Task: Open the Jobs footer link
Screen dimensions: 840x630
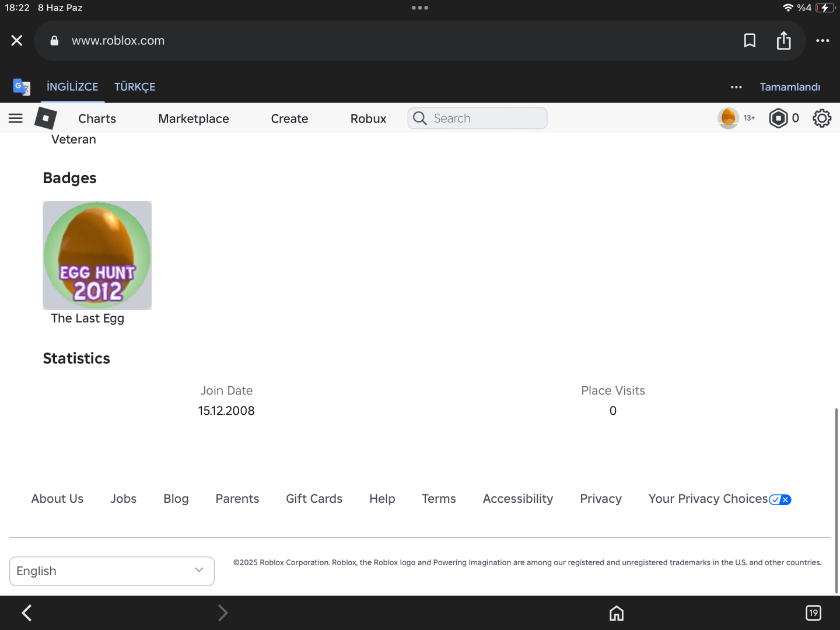Action: [123, 499]
